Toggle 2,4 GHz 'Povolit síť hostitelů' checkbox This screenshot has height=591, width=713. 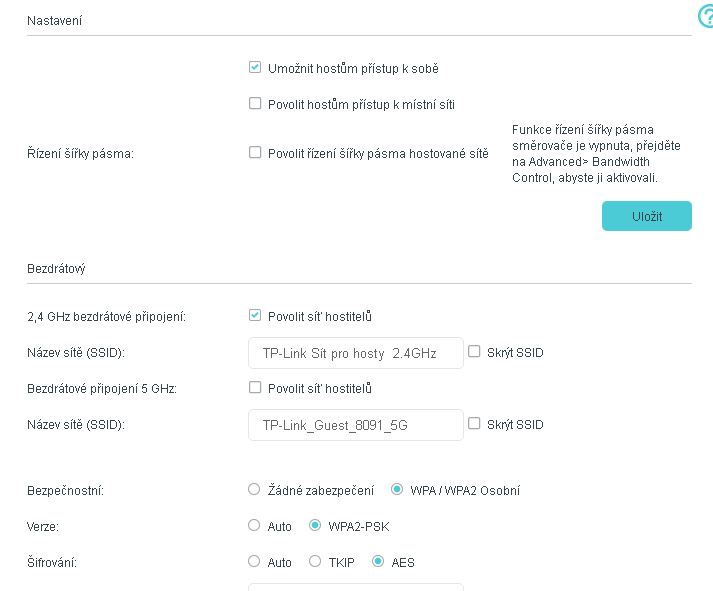pos(255,316)
